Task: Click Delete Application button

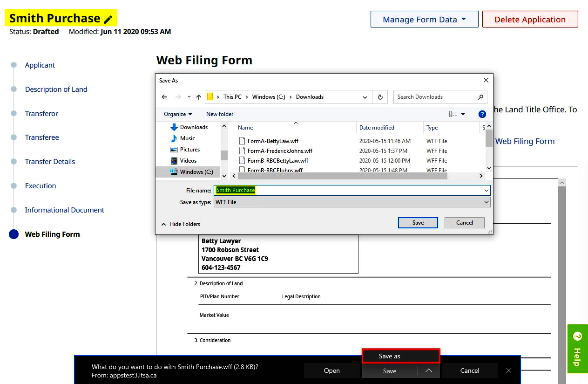Action: pos(530,20)
